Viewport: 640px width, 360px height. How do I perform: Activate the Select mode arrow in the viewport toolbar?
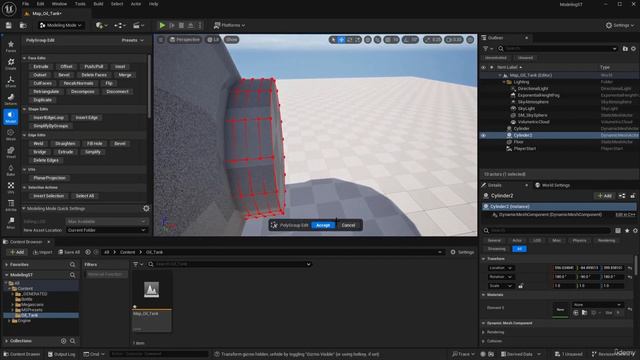[x=333, y=40]
